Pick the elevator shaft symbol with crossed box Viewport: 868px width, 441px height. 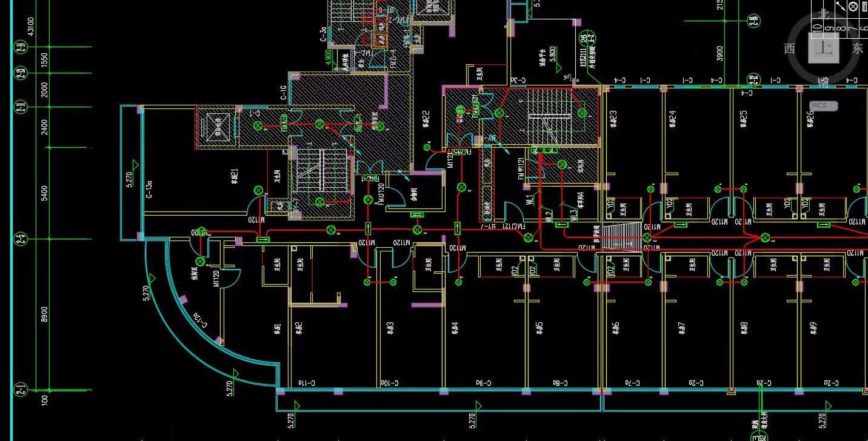point(217,127)
